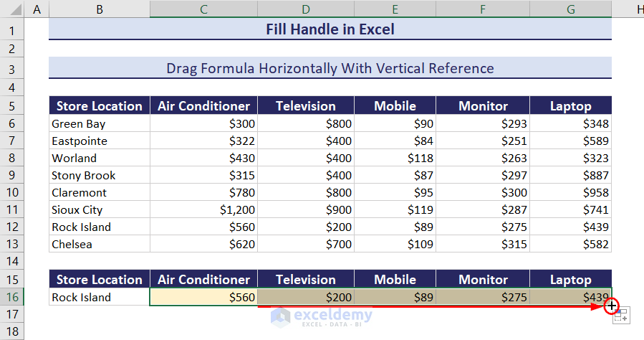Select the 'Drag Formula Horizontally' subtitle cell

tap(330, 68)
